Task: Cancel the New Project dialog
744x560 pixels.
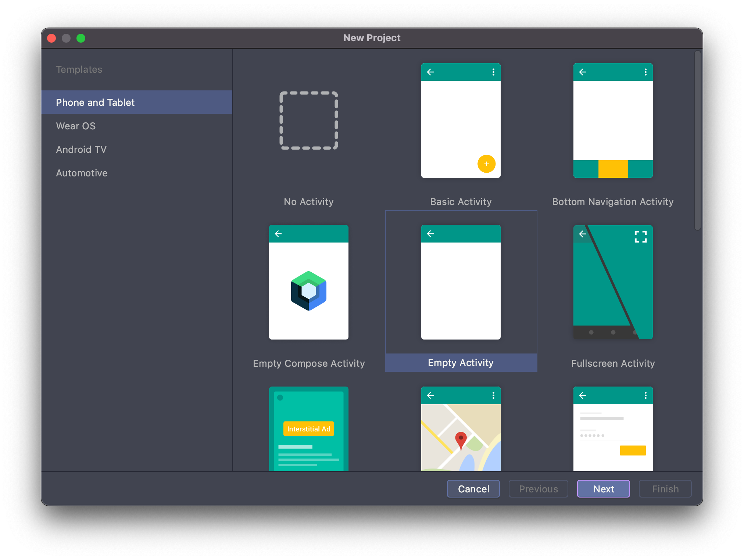Action: click(x=473, y=489)
